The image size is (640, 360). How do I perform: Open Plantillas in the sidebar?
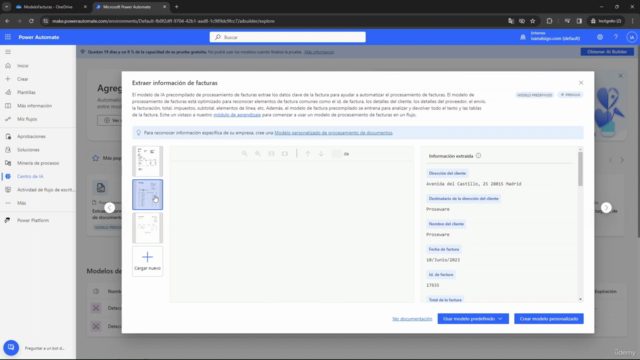[x=26, y=93]
